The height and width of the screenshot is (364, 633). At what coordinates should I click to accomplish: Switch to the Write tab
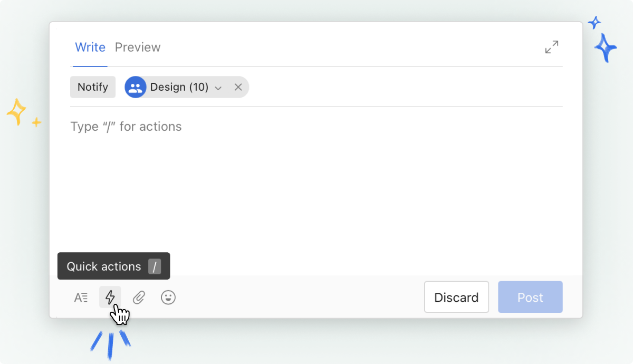pos(90,47)
